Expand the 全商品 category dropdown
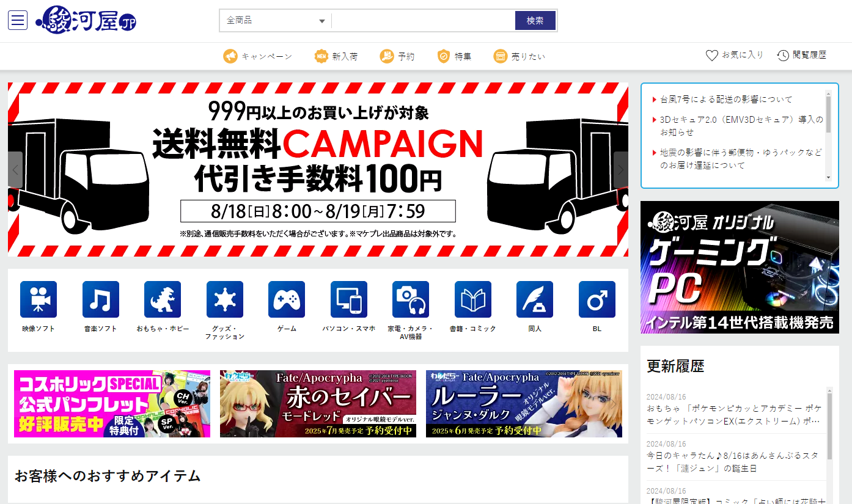This screenshot has width=852, height=504. coord(276,21)
